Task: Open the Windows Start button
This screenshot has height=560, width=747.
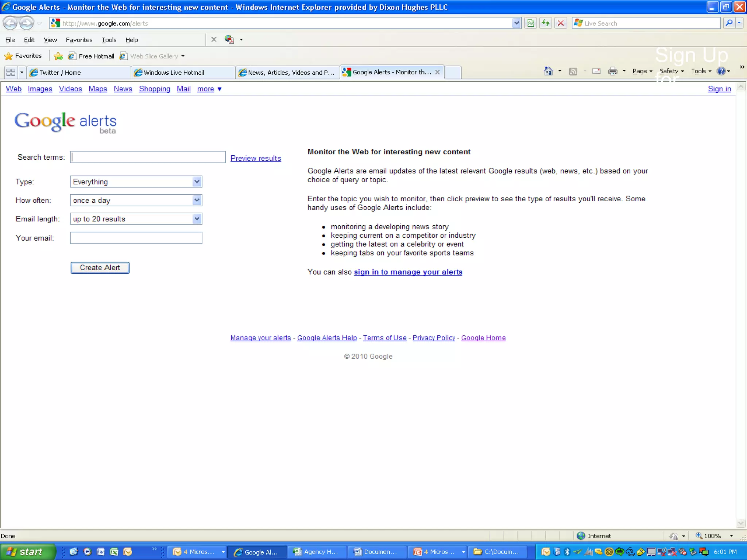Action: pos(26,552)
